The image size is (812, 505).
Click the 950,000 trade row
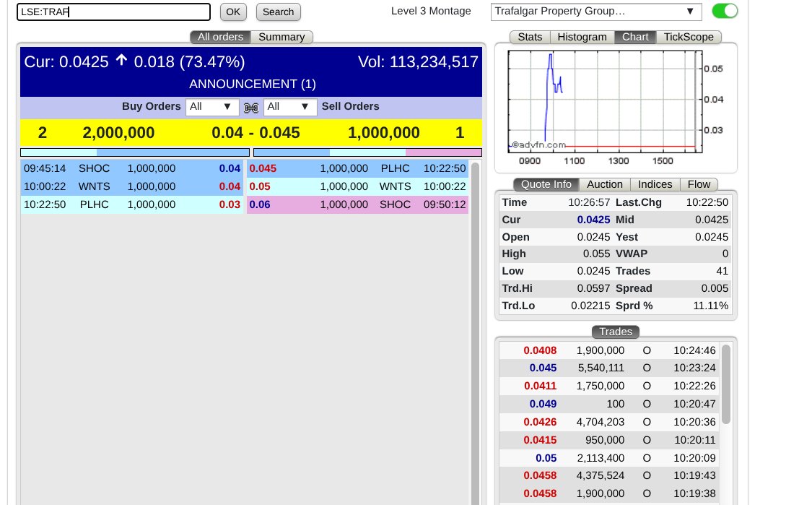609,440
